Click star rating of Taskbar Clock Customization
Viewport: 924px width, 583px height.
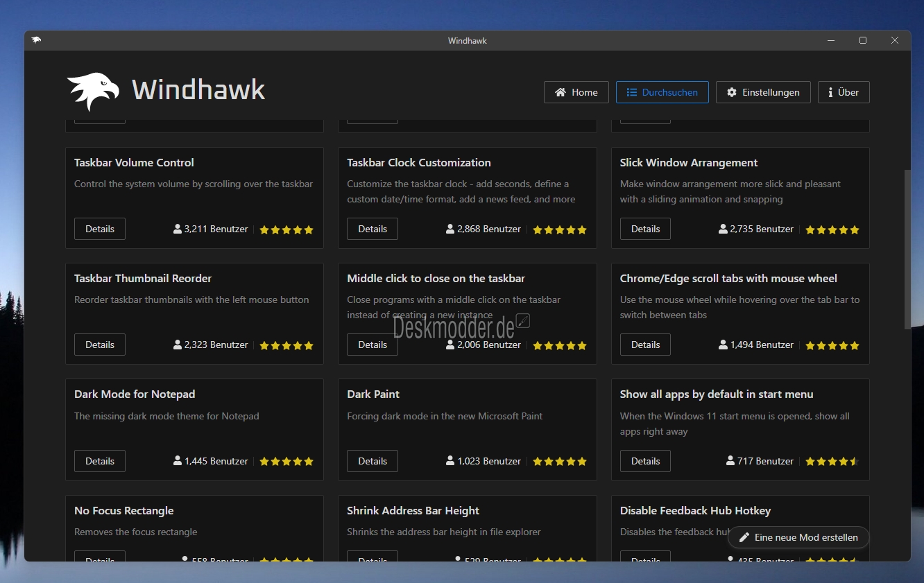pyautogui.click(x=560, y=229)
